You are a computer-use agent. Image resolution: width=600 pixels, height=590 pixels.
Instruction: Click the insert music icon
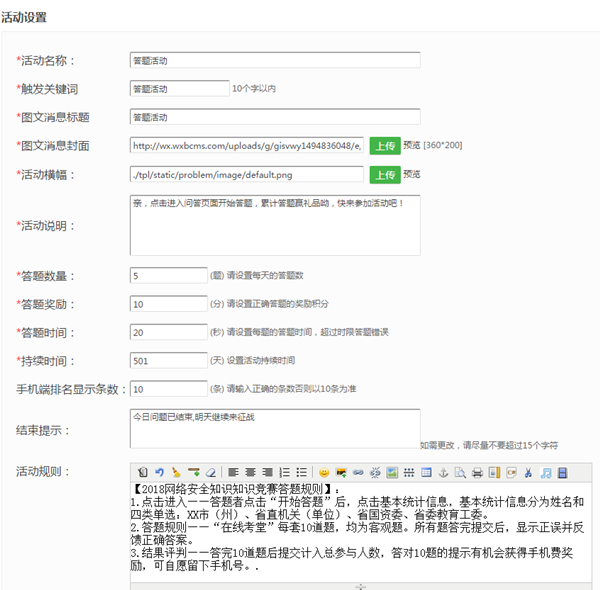pos(546,473)
